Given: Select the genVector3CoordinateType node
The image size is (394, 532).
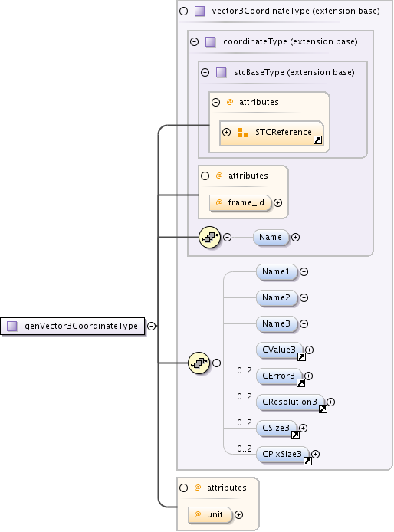Looking at the screenshot, I should (x=73, y=326).
